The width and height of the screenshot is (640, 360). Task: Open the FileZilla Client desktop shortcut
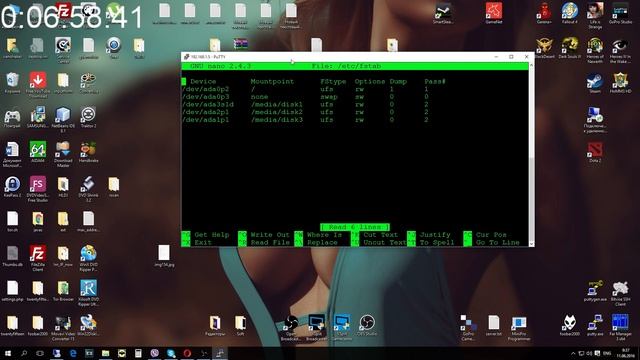[38, 257]
